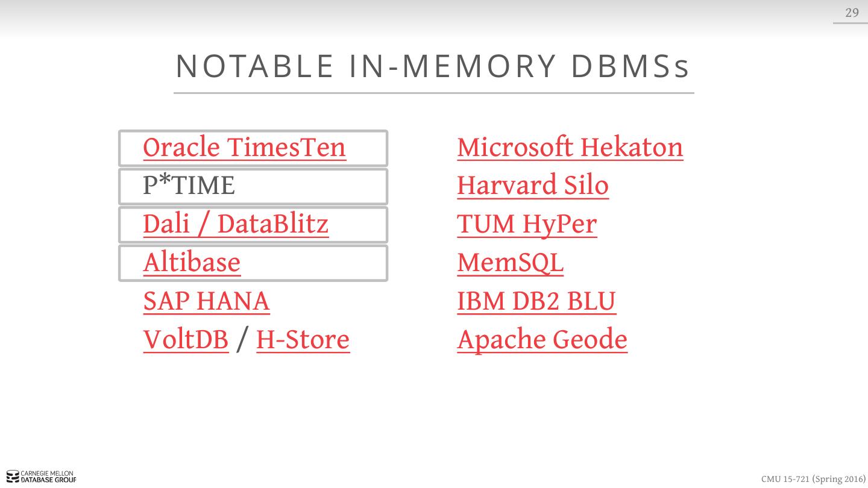Click the CMU 15-721 Spring 2016 footer
Image resolution: width=868 pixels, height=488 pixels.
pyautogui.click(x=813, y=479)
